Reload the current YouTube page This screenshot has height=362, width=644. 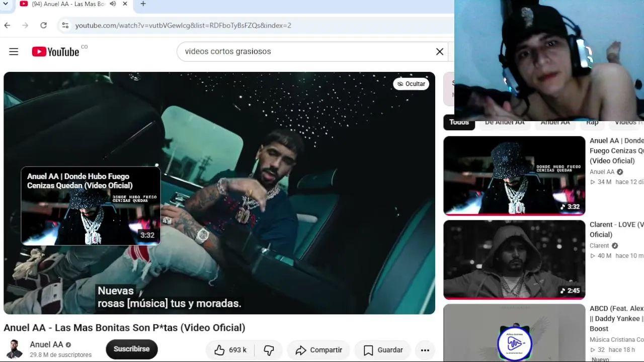pos(44,25)
